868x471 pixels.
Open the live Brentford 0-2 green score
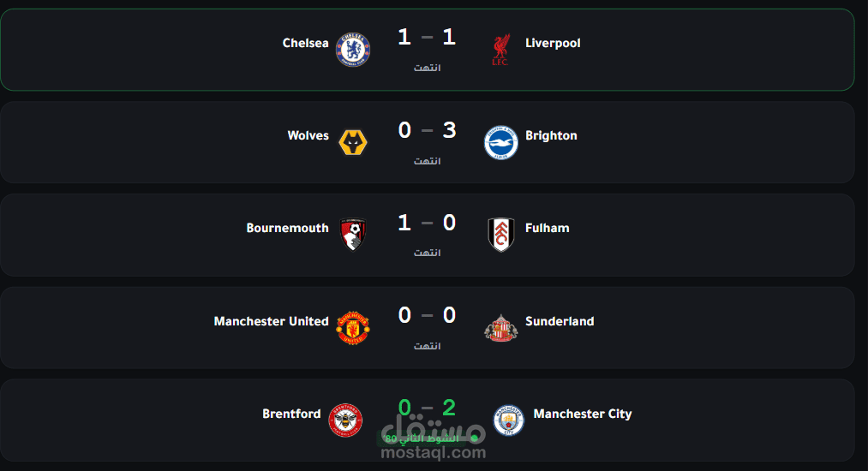click(427, 408)
